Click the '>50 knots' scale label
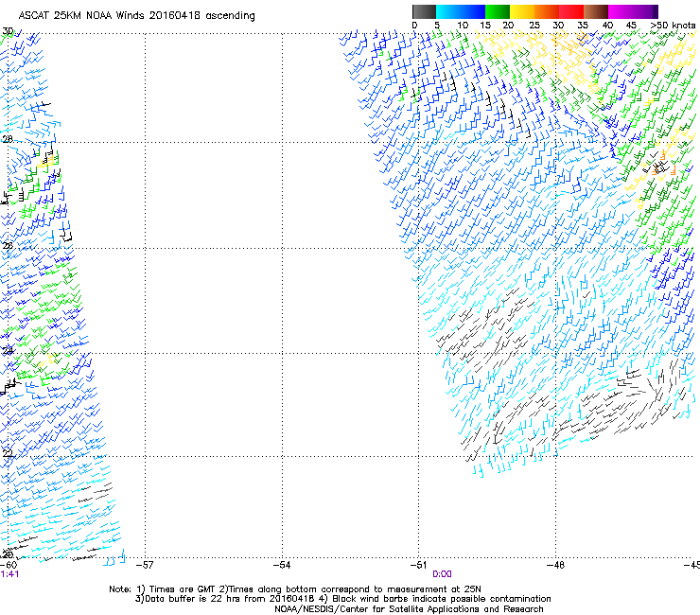The height and width of the screenshot is (615, 700). pos(673,26)
